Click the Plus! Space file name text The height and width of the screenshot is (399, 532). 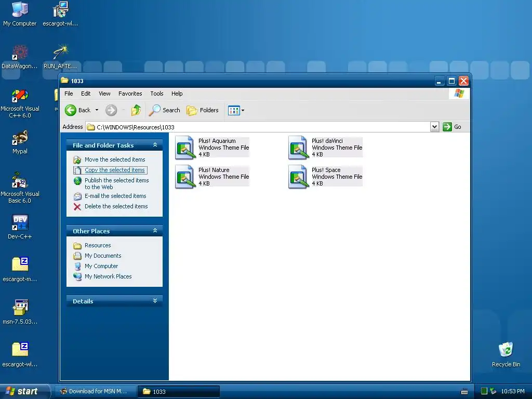326,170
